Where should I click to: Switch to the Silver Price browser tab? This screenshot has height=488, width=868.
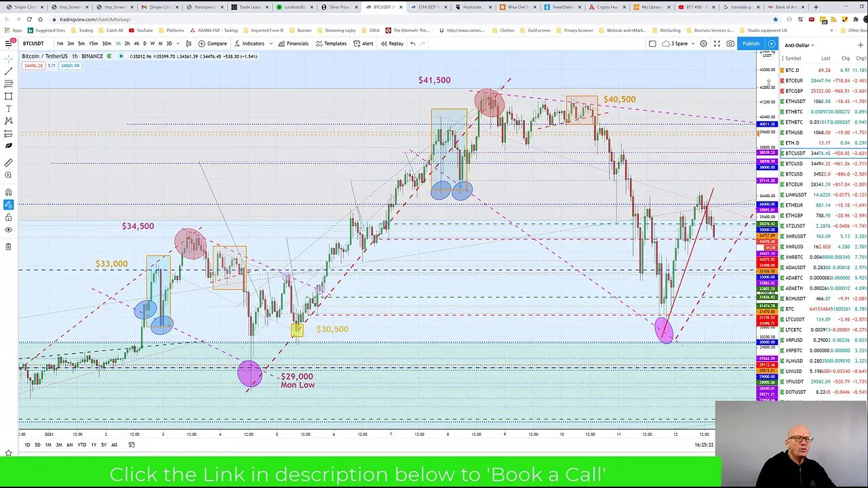pos(337,7)
